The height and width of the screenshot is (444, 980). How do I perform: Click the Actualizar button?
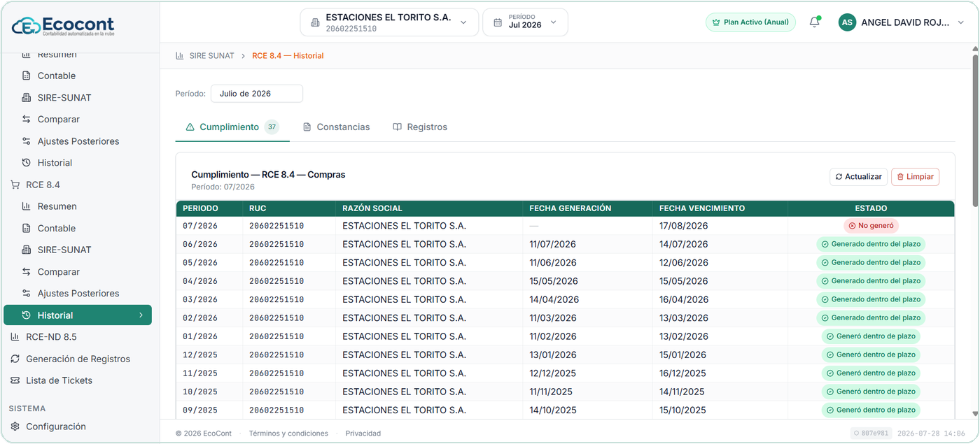point(858,177)
